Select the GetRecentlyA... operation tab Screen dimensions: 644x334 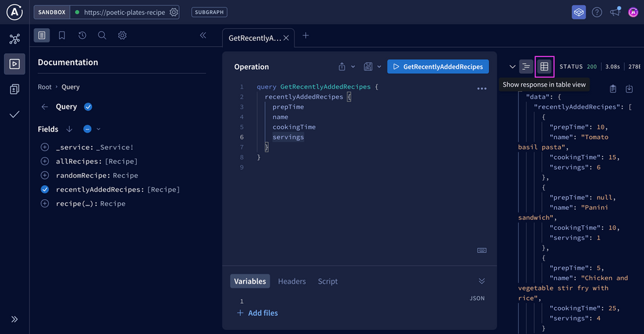pos(254,38)
